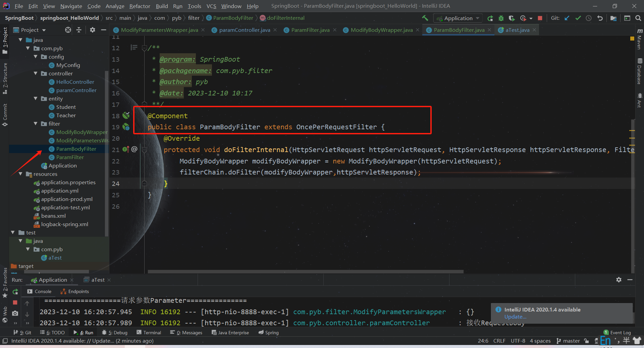
Task: Collapse the test folder
Action: tap(13, 232)
